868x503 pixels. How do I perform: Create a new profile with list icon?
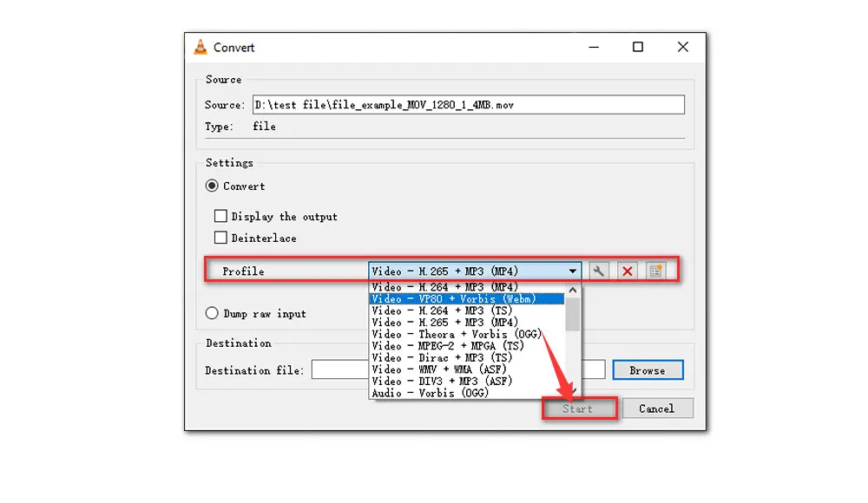coord(656,271)
